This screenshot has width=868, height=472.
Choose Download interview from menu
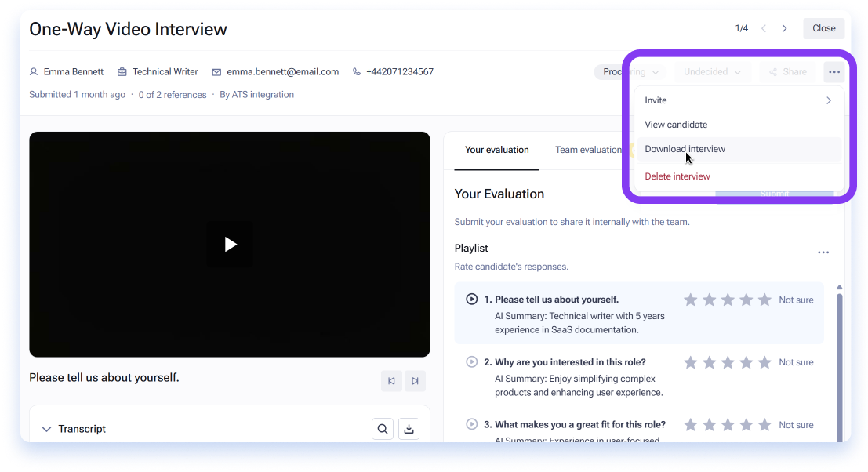click(739, 149)
